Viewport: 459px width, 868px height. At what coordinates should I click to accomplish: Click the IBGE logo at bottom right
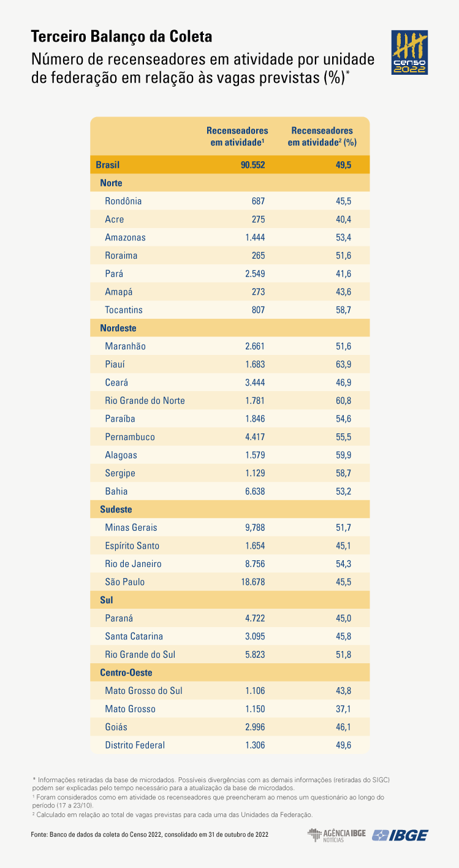tap(401, 835)
